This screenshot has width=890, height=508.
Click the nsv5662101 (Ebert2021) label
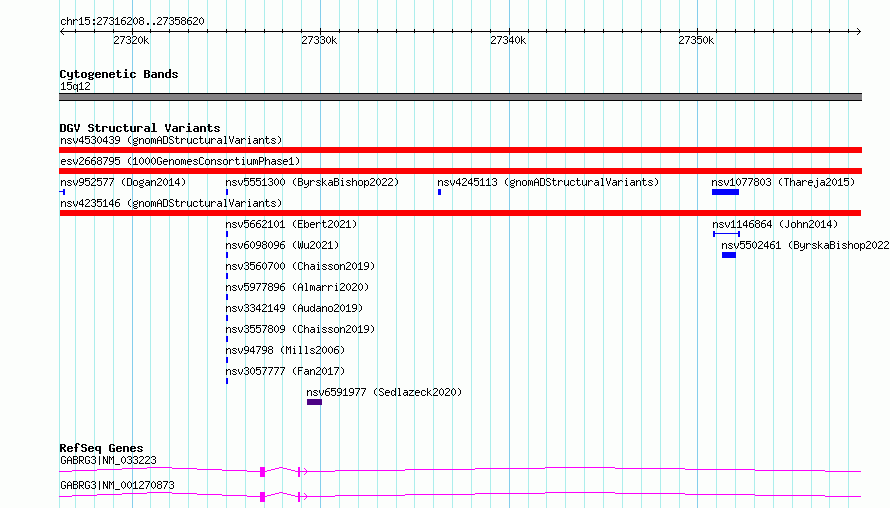[291, 224]
